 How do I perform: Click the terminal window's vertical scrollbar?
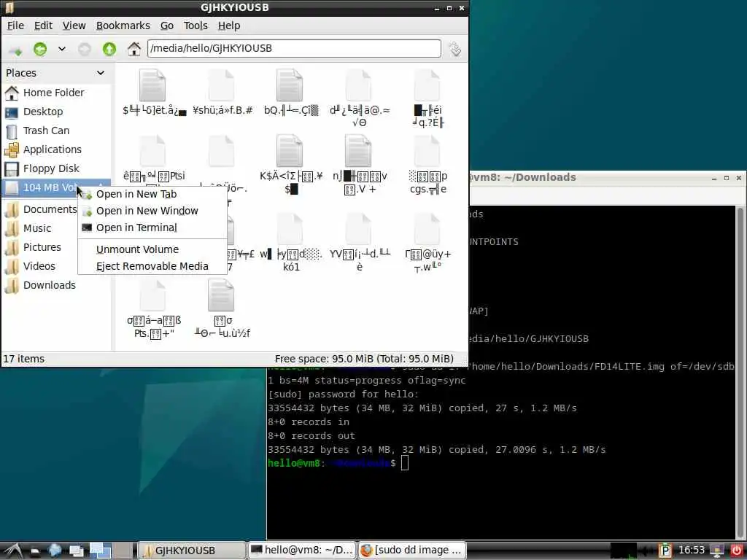point(740,371)
